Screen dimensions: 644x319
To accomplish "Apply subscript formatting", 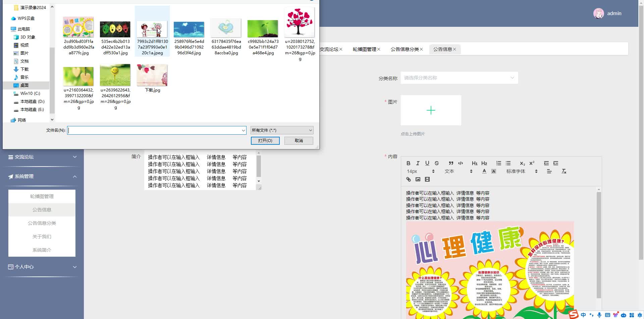I will 522,163.
